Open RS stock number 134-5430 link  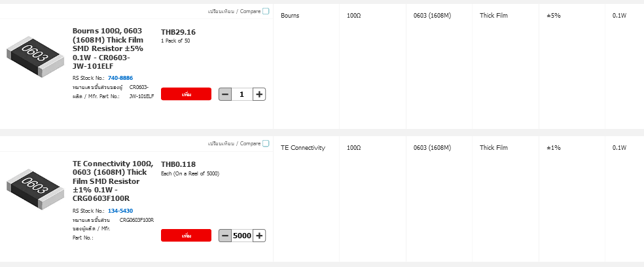[x=120, y=211]
